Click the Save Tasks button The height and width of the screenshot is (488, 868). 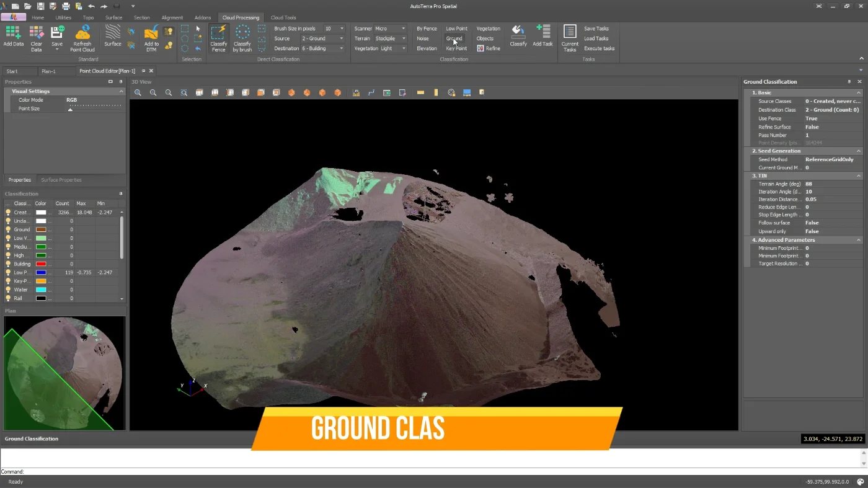596,29
